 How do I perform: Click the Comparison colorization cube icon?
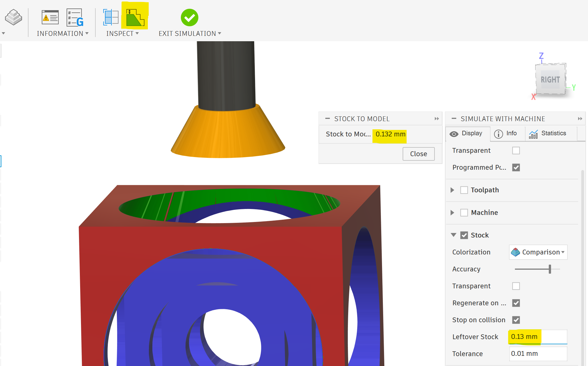[515, 252]
